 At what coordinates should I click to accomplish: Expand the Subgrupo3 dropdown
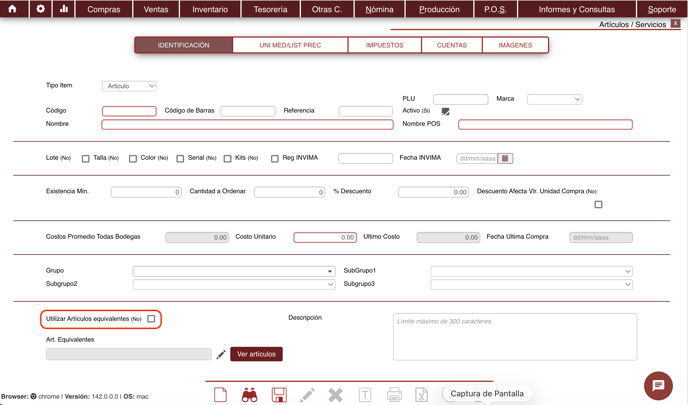(x=531, y=284)
